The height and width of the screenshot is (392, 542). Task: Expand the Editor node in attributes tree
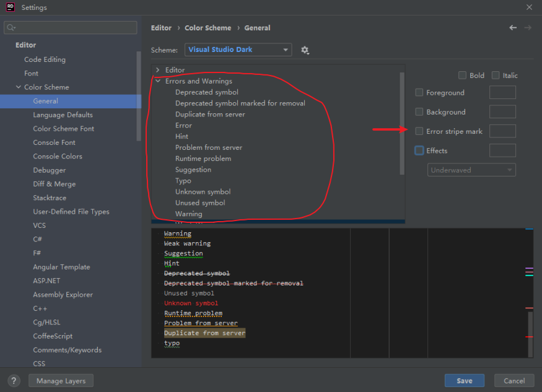(x=157, y=70)
